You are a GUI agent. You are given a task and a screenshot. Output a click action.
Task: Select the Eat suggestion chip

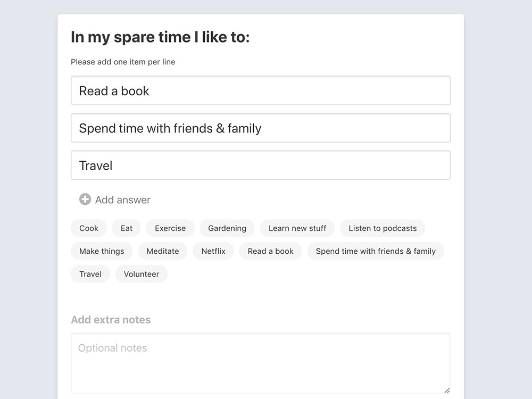pos(127,228)
